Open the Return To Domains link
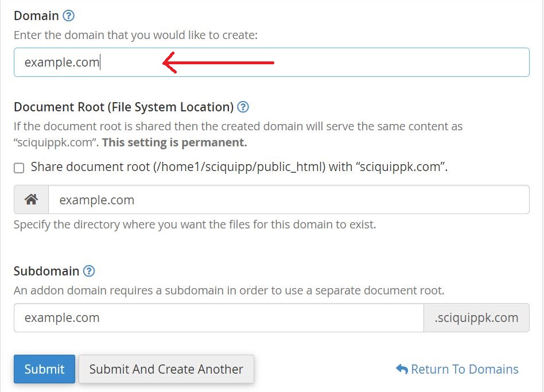The image size is (544, 392). point(465,369)
